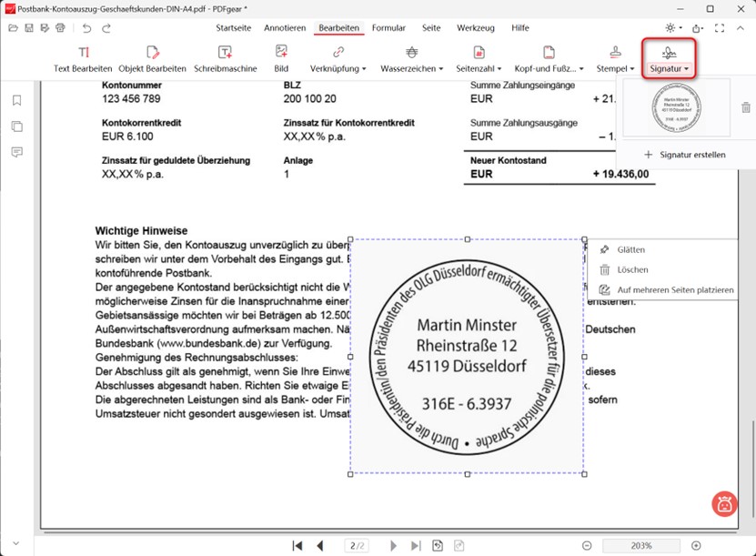Click the undo arrow

coord(86,28)
